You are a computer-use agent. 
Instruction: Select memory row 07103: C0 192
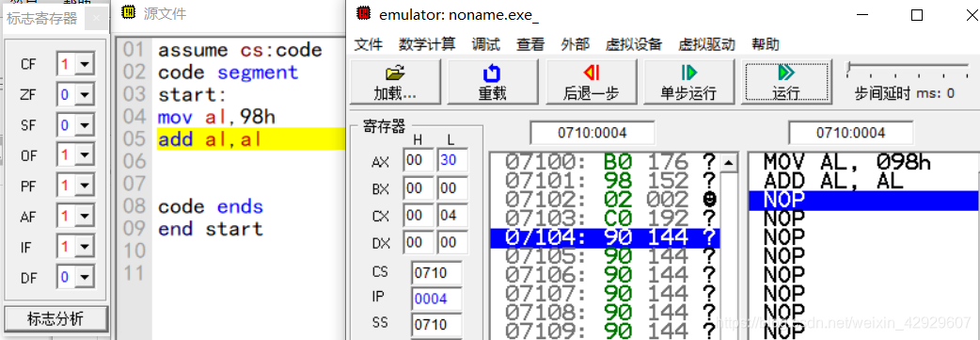point(605,219)
